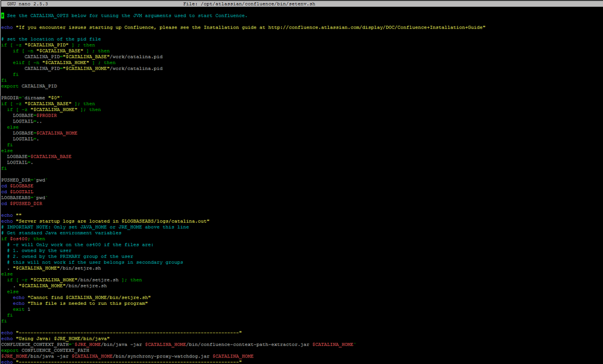Viewport: 603px width, 364px height.
Task: Click the LOGTAIL=.. line with two dots
Action: click(x=27, y=121)
